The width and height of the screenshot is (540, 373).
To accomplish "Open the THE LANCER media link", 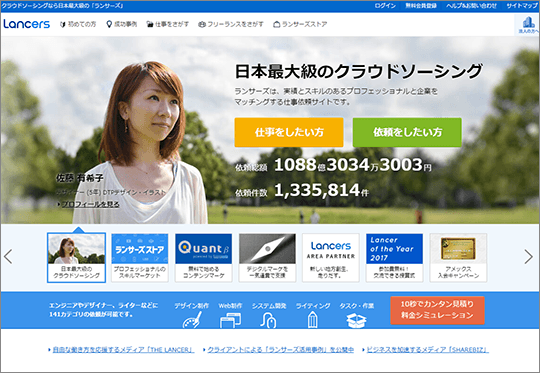I will (x=123, y=350).
